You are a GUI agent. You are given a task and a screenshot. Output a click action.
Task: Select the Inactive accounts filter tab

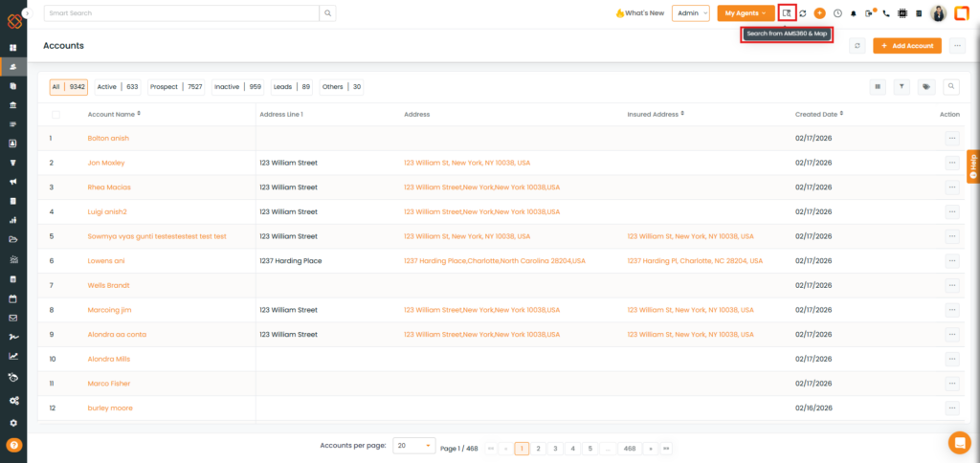click(237, 87)
